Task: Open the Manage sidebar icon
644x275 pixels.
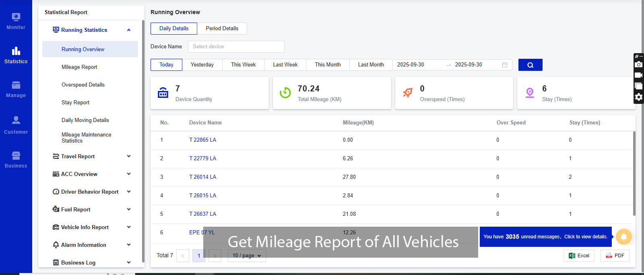Action: pyautogui.click(x=16, y=89)
